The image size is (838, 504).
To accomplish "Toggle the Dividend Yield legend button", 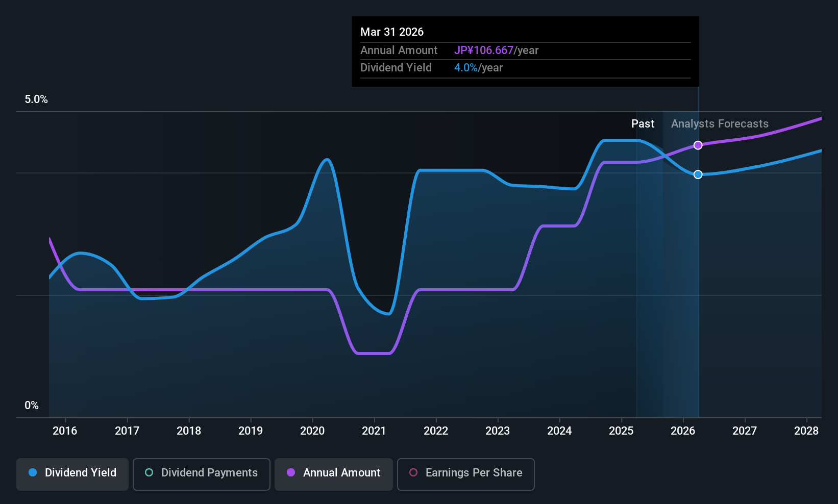I will coord(72,474).
